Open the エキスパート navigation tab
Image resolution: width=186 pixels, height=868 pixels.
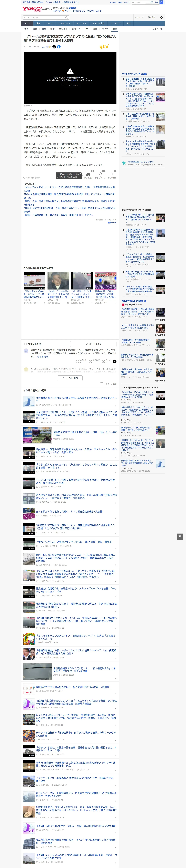tap(64, 24)
